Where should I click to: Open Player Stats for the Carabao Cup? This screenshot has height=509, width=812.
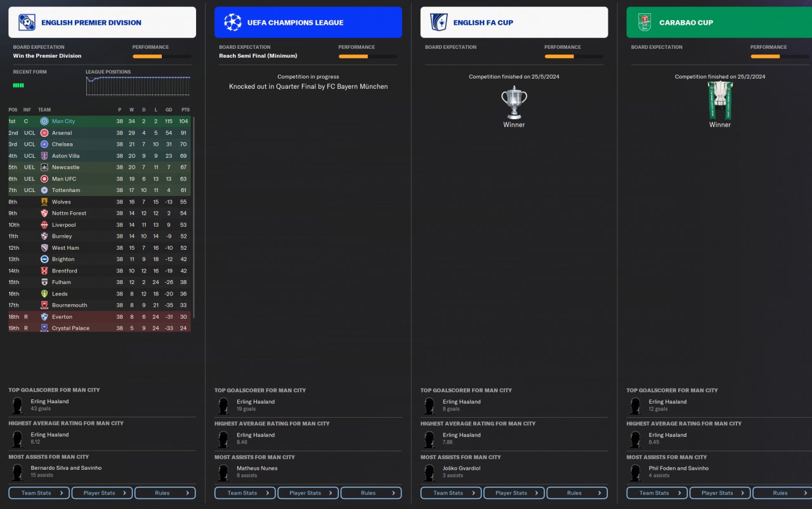pos(721,493)
